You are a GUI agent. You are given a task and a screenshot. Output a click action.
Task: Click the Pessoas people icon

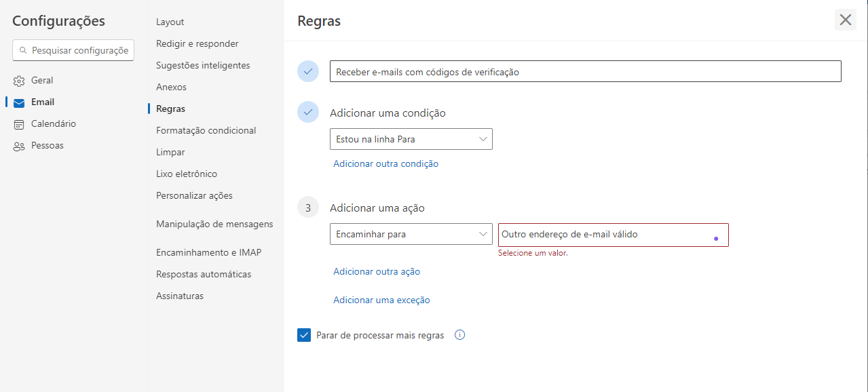click(x=19, y=146)
